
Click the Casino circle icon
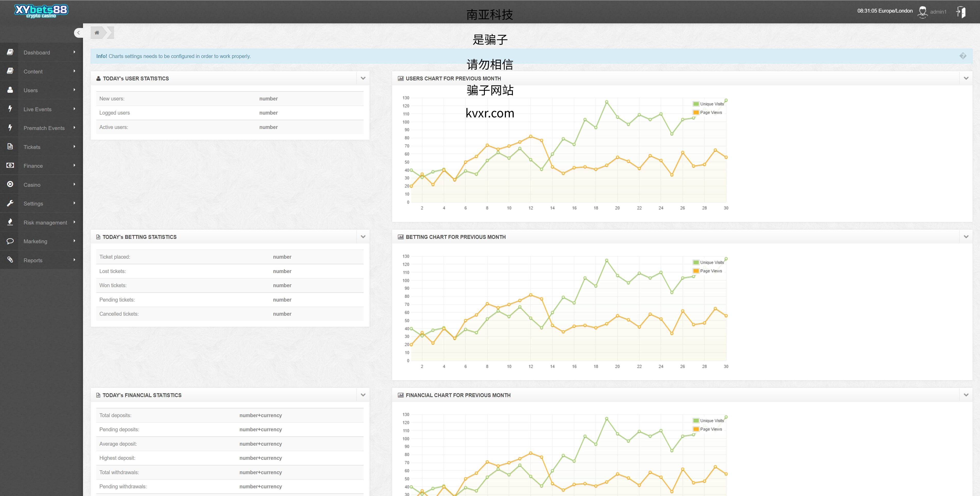(10, 184)
